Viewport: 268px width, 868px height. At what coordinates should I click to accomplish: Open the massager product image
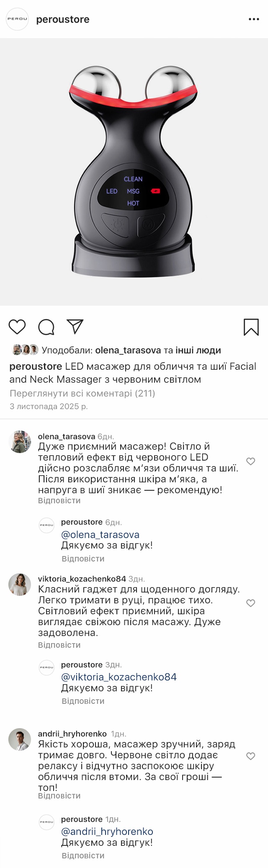133,172
